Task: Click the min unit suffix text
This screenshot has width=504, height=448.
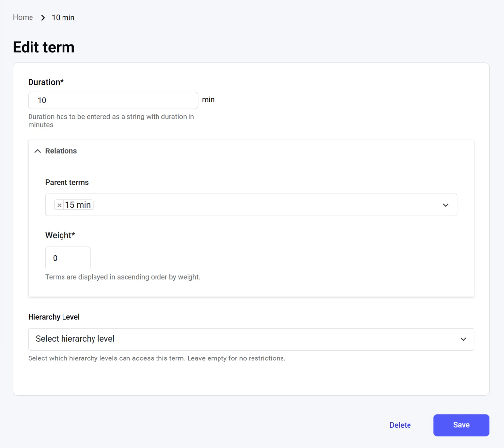Action: pyautogui.click(x=208, y=100)
